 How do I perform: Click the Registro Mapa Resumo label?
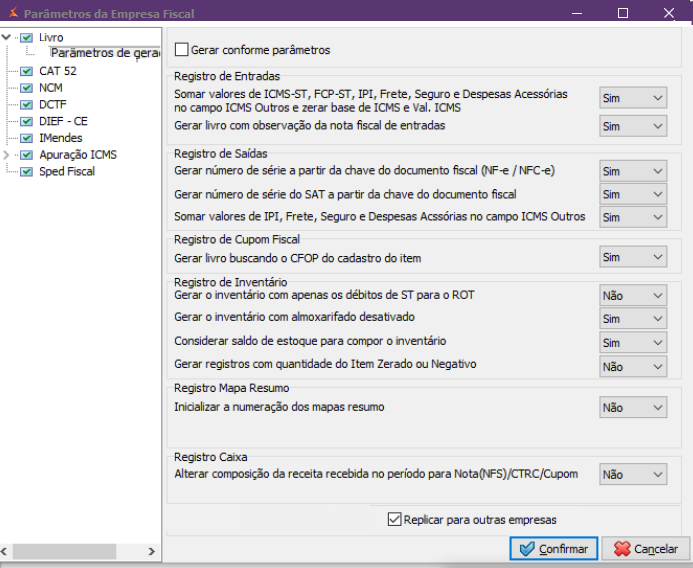pyautogui.click(x=232, y=388)
